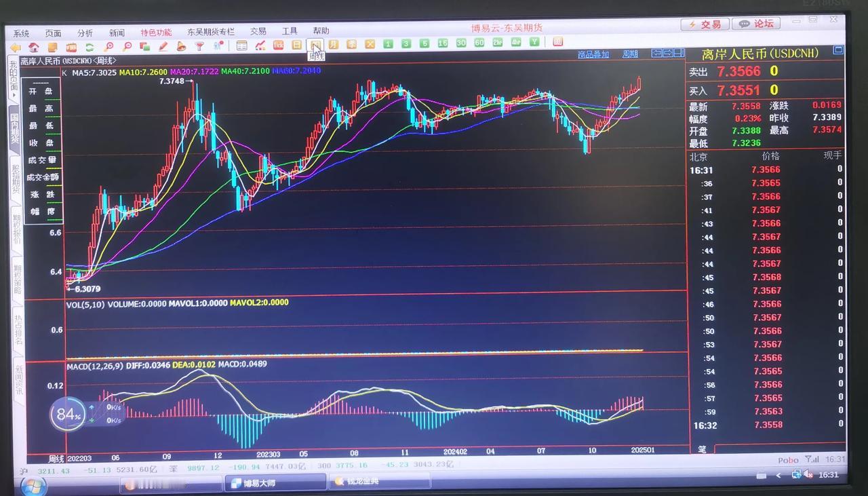
Task: Click the first magnifier zoom icon
Action: (108, 47)
